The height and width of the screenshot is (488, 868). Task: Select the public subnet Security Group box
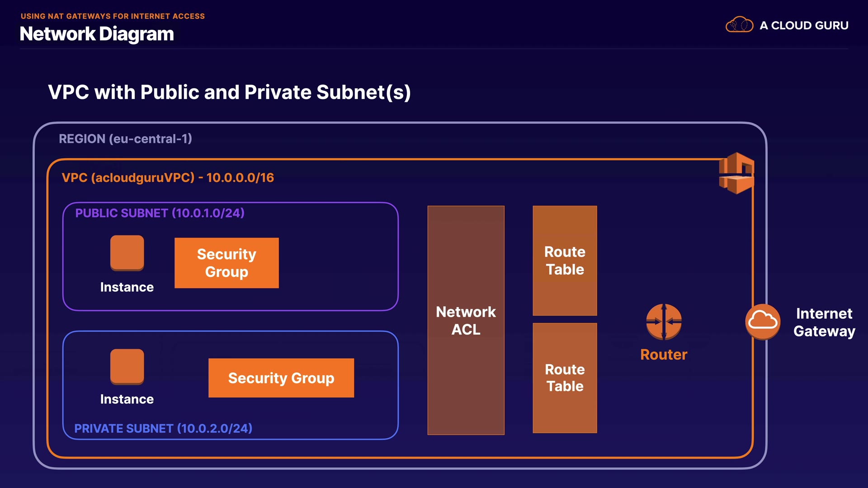click(x=226, y=263)
